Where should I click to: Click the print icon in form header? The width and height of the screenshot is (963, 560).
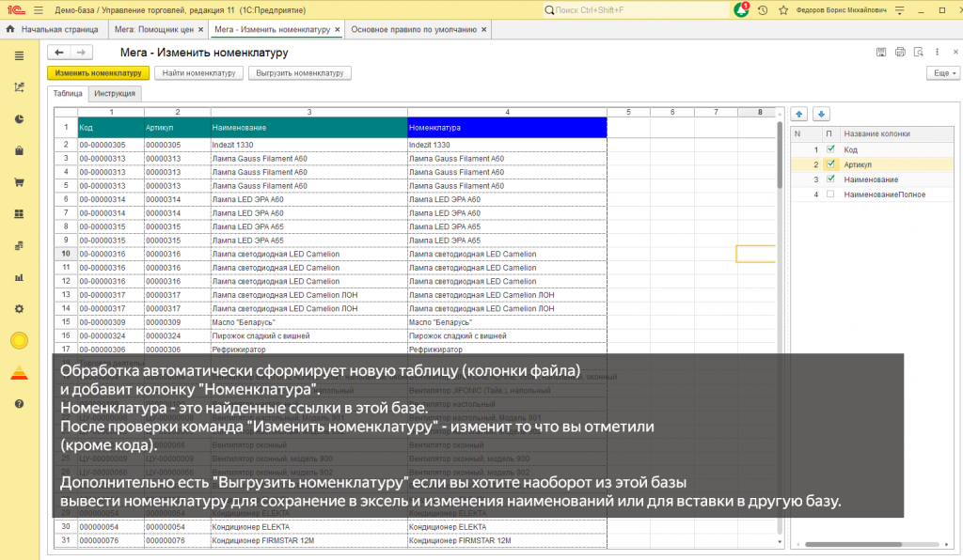[900, 52]
